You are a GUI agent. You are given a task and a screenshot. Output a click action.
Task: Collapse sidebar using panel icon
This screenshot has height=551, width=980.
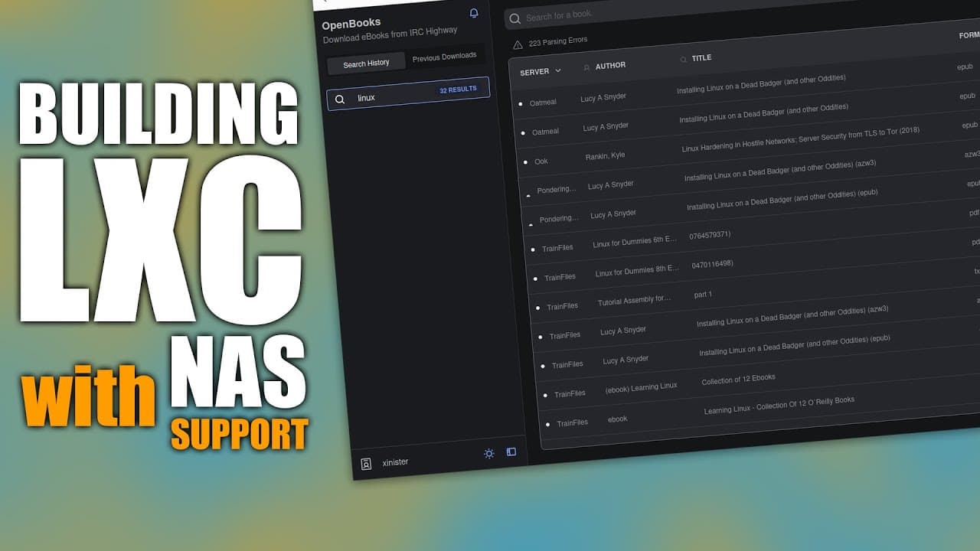click(511, 452)
